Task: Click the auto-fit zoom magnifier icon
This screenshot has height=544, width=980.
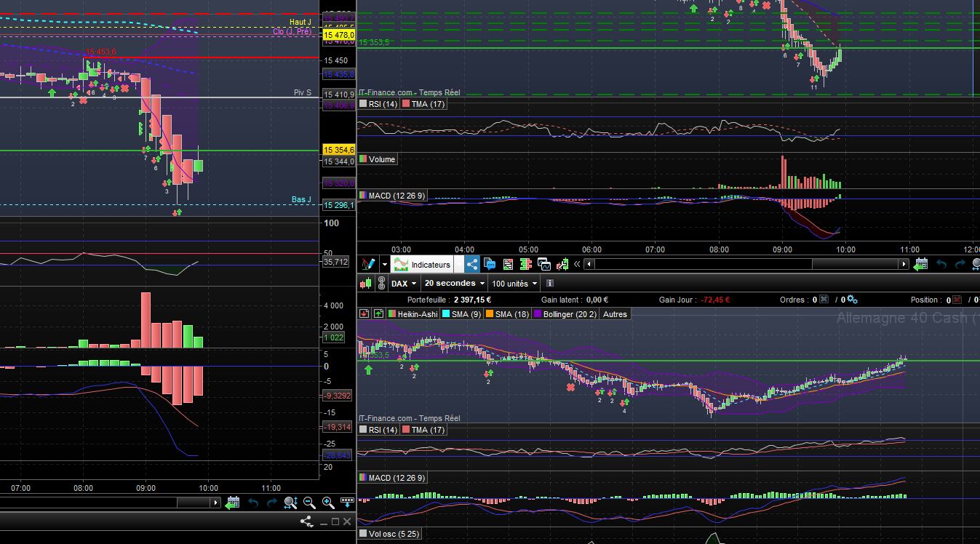Action: pyautogui.click(x=290, y=502)
